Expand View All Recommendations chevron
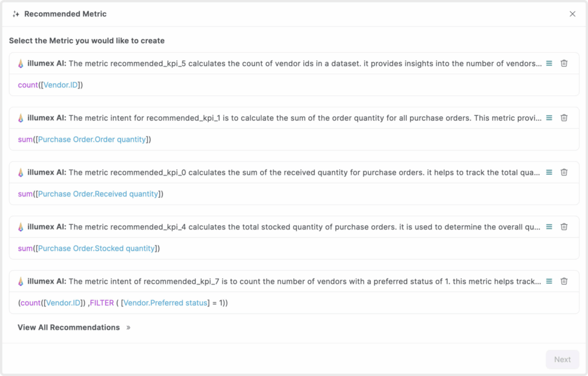This screenshot has width=588, height=376. click(129, 328)
